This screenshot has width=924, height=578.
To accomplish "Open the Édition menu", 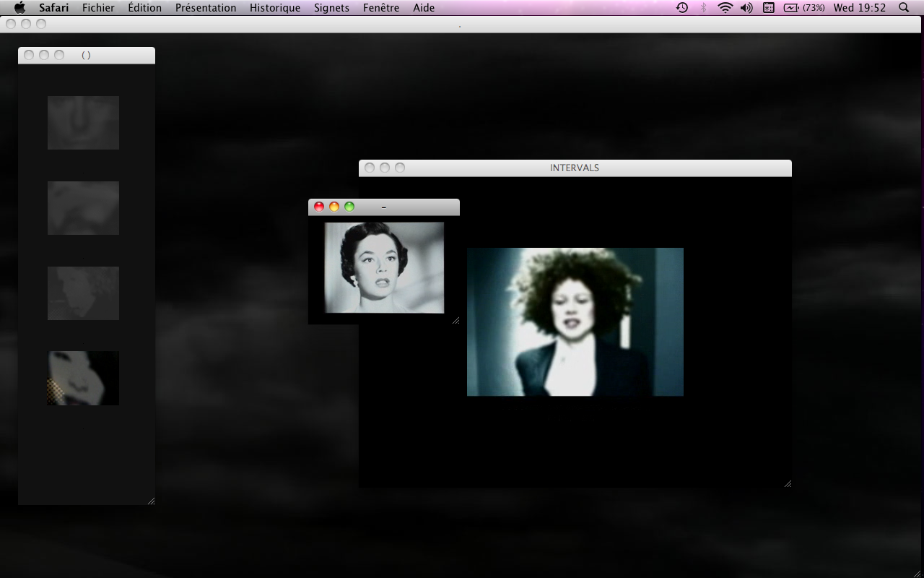I will coord(144,8).
